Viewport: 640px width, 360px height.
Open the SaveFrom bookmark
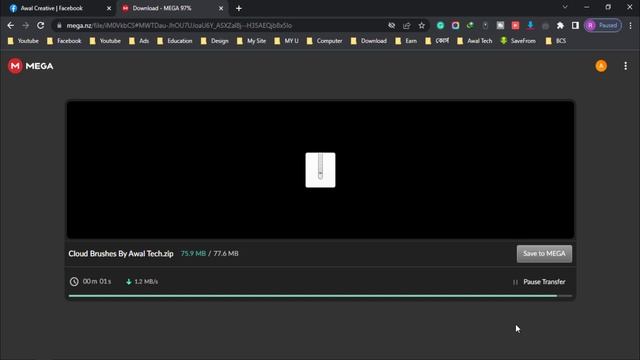pyautogui.click(x=518, y=41)
